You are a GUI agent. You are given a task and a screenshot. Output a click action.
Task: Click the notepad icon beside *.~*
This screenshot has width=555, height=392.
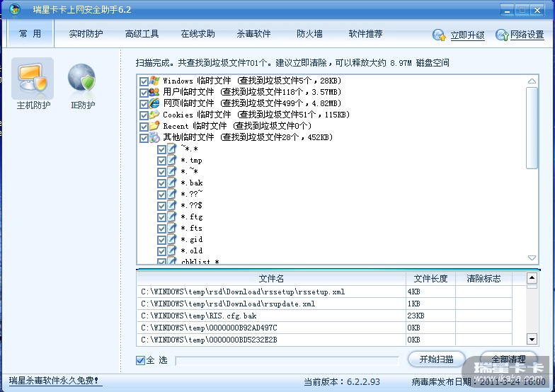[171, 171]
